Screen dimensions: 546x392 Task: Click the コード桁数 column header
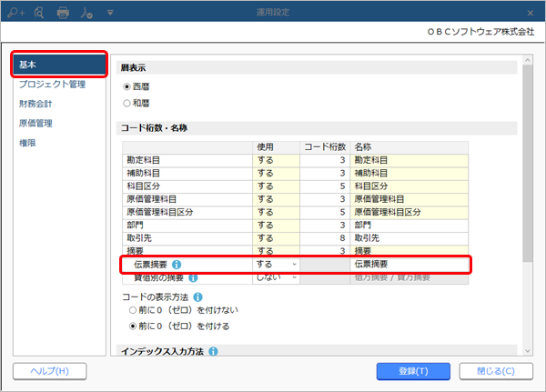click(x=325, y=147)
